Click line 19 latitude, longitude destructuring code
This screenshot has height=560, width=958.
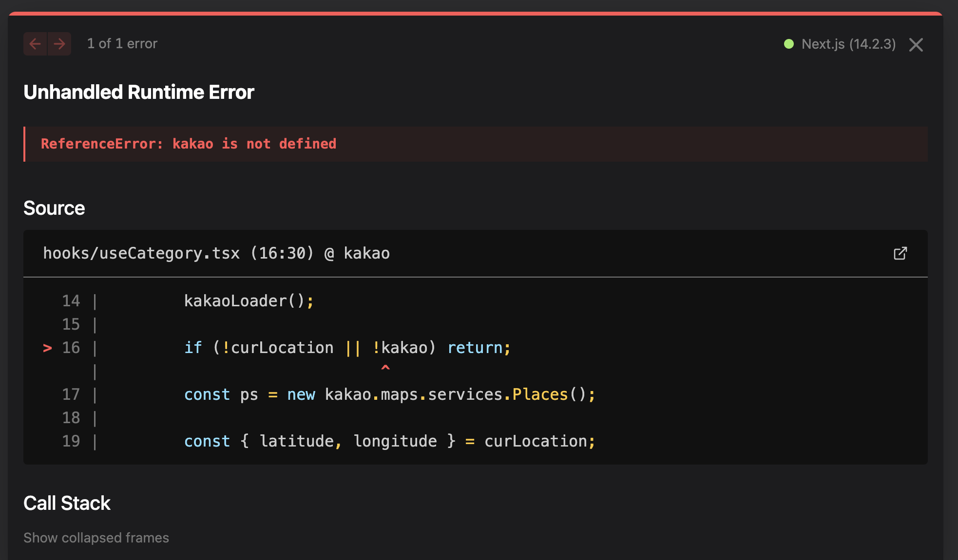coord(390,441)
